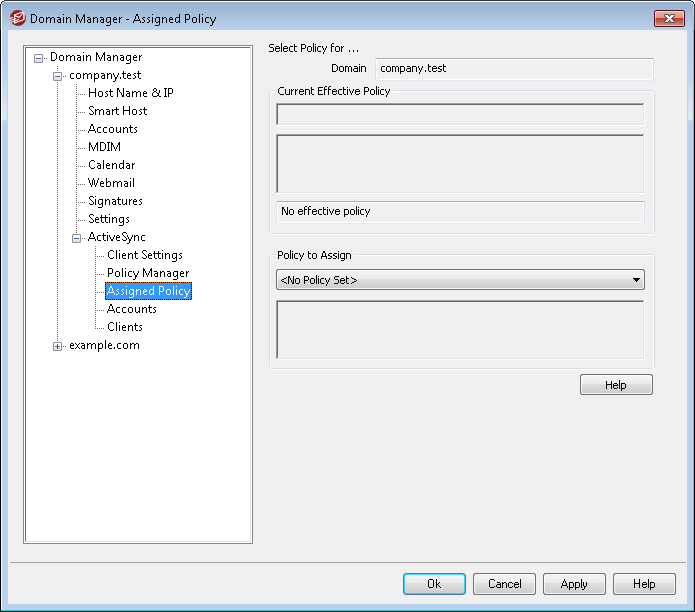The image size is (695, 612).
Task: Open Smart Host settings page
Action: pos(117,111)
